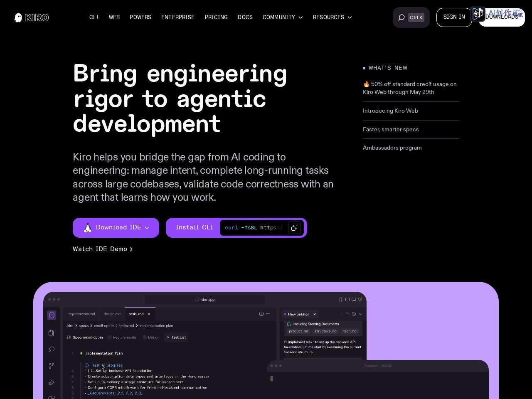Open Run and Debug icon in IDE sidebar
532x399 pixels.
52,382
